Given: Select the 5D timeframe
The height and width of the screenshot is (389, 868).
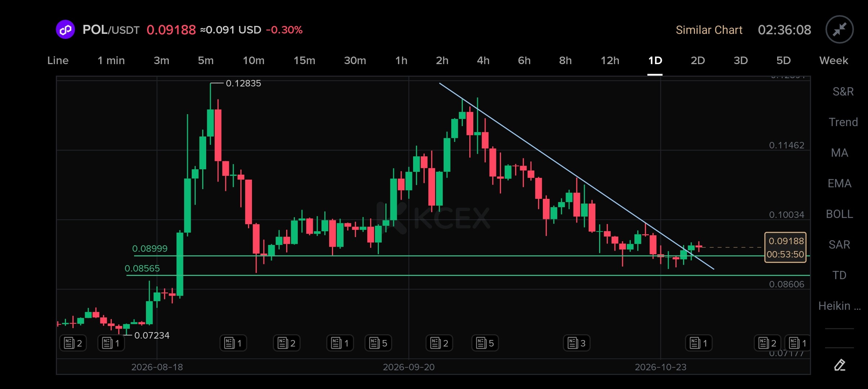Looking at the screenshot, I should pyautogui.click(x=784, y=61).
